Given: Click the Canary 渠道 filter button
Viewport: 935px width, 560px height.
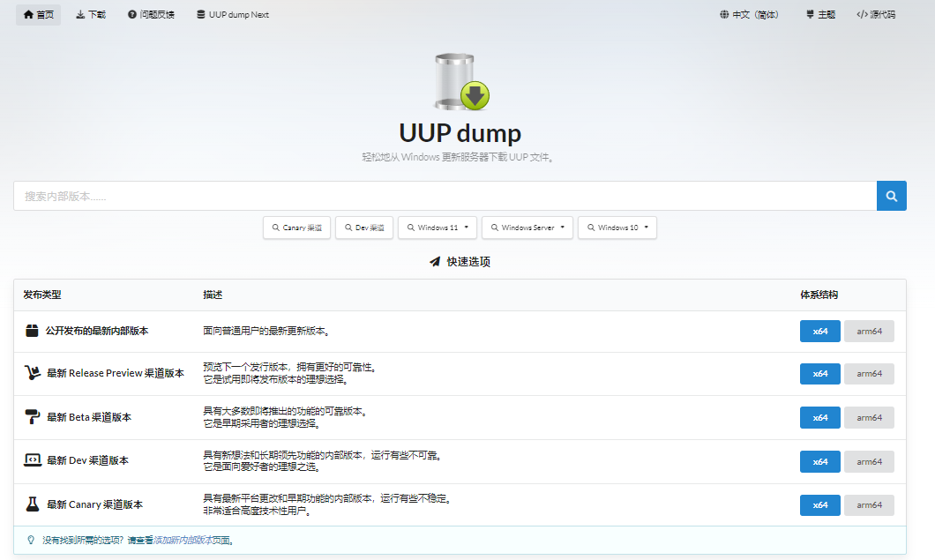Looking at the screenshot, I should point(296,227).
